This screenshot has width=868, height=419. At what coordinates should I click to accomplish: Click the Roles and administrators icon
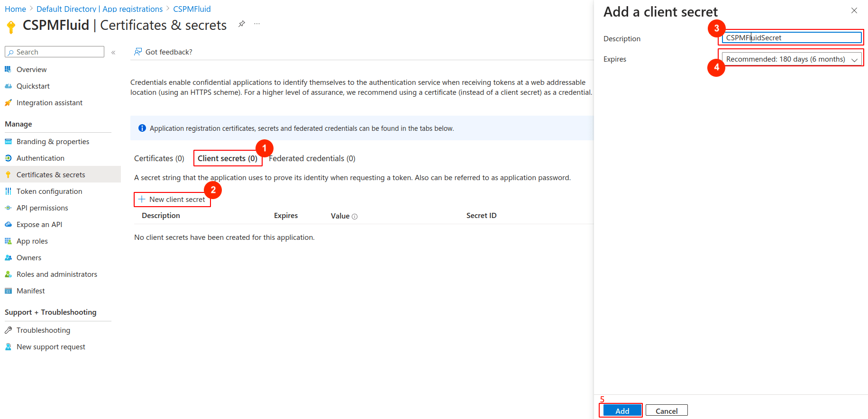(x=8, y=274)
